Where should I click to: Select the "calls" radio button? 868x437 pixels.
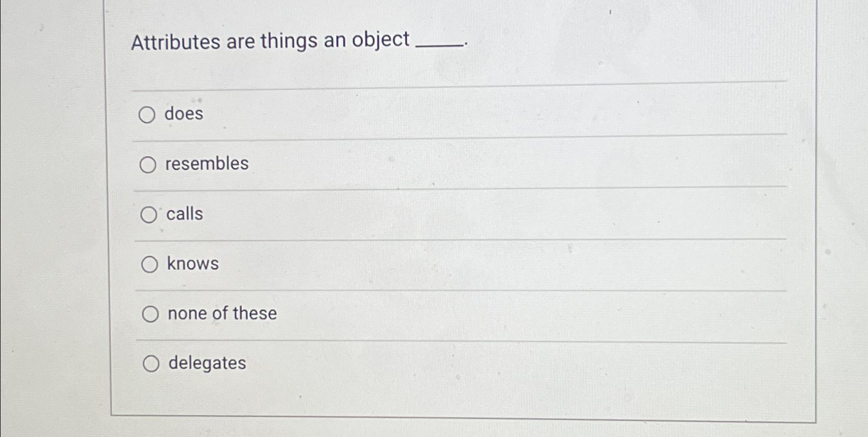click(149, 215)
